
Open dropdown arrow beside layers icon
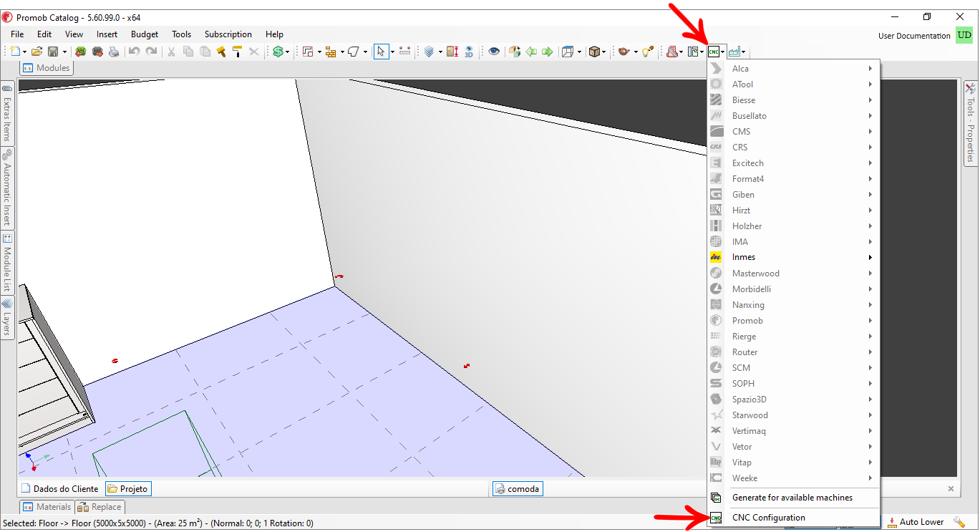coord(440,52)
